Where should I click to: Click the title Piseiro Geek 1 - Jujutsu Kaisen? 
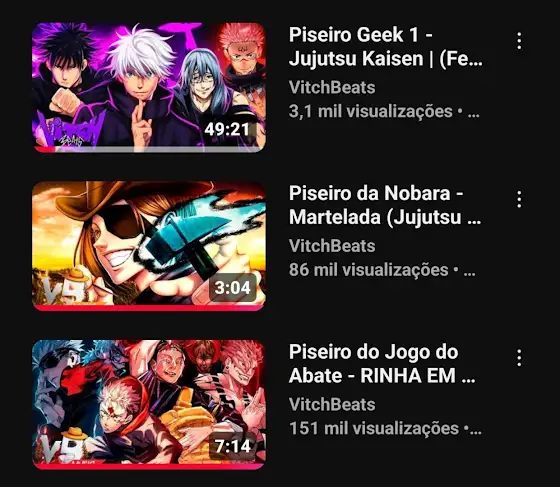pyautogui.click(x=386, y=46)
